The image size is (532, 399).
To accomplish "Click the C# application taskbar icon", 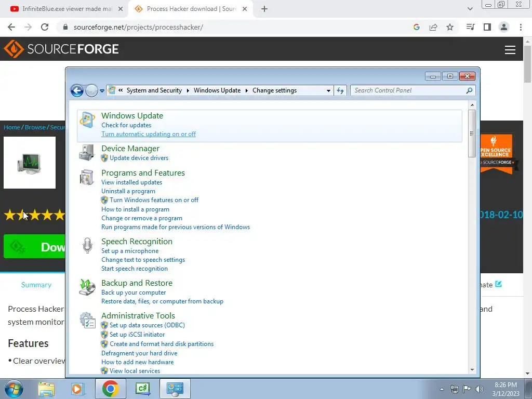I will pyautogui.click(x=143, y=389).
